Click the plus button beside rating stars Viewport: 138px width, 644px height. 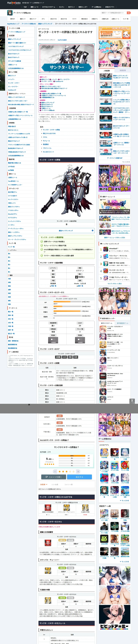click(78, 471)
